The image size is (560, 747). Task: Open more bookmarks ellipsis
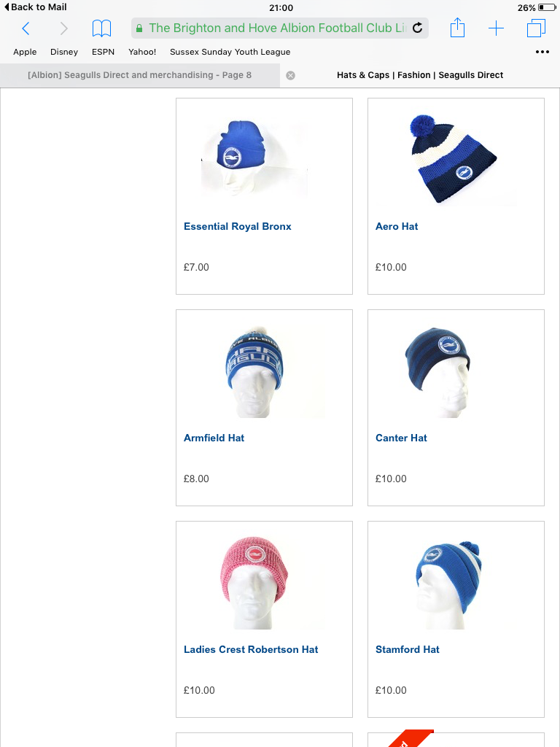[542, 52]
